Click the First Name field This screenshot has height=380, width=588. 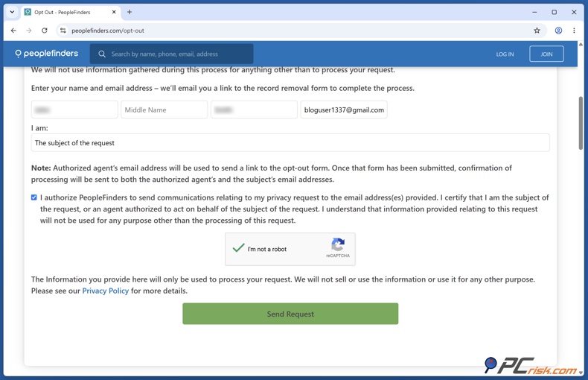(x=74, y=110)
